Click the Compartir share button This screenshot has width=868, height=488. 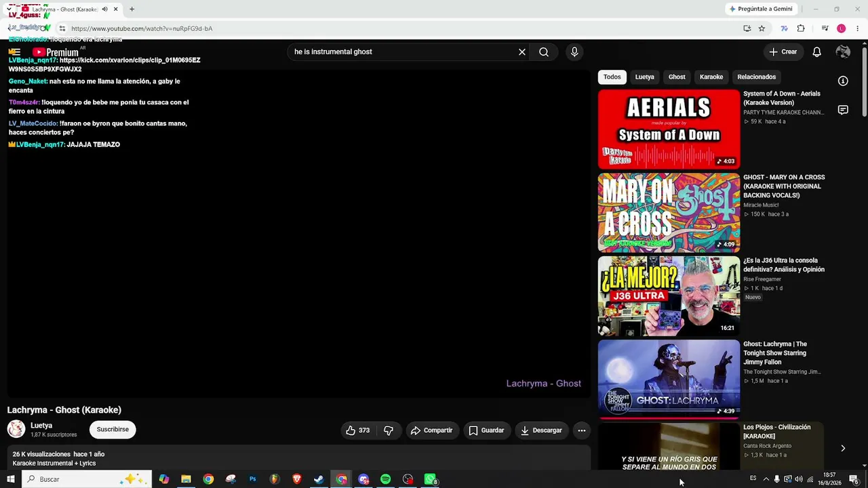431,430
